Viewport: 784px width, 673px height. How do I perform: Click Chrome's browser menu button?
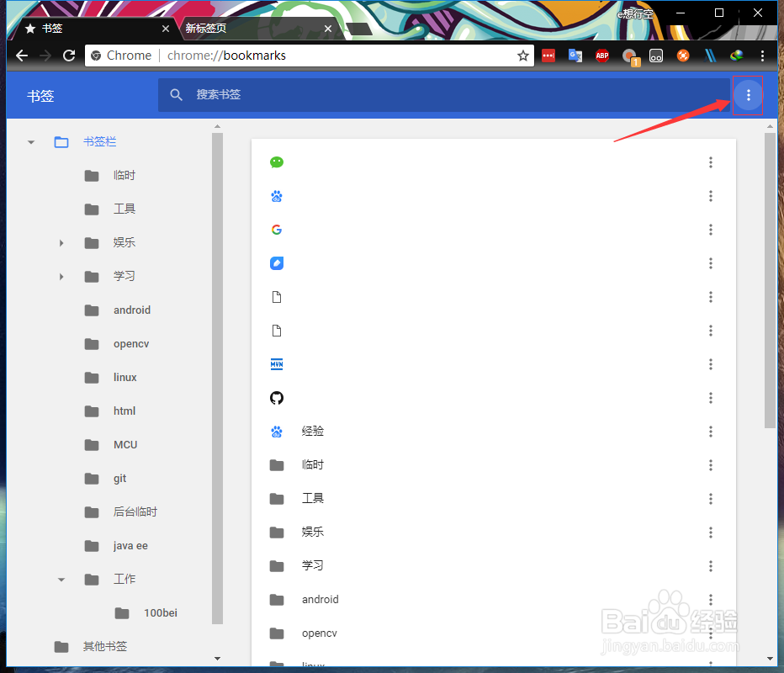pyautogui.click(x=762, y=56)
